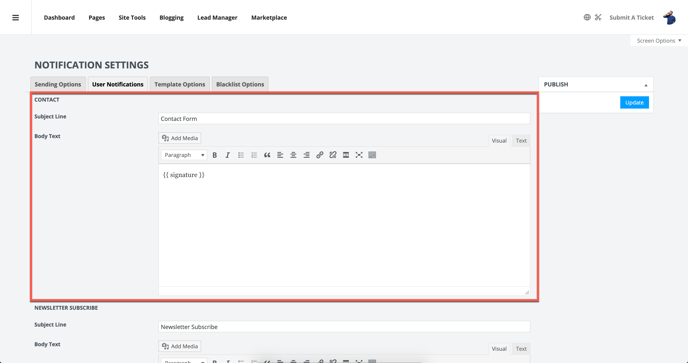
Task: Click the tools icon beside Submit A Ticket
Action: (598, 18)
